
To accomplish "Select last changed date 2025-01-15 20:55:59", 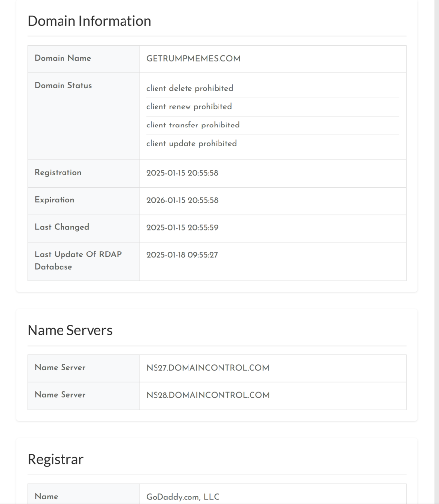I will pyautogui.click(x=182, y=227).
